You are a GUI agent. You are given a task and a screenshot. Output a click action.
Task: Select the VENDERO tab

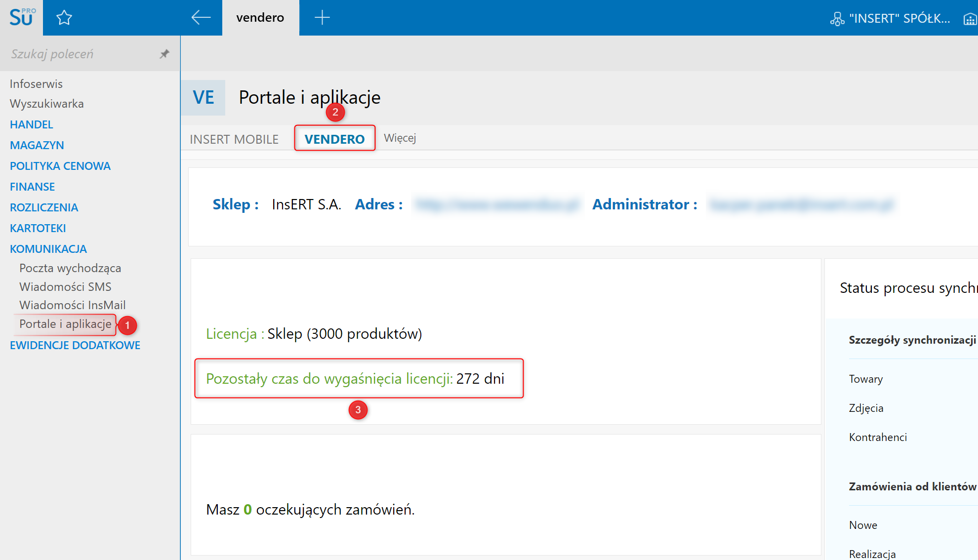pos(334,139)
